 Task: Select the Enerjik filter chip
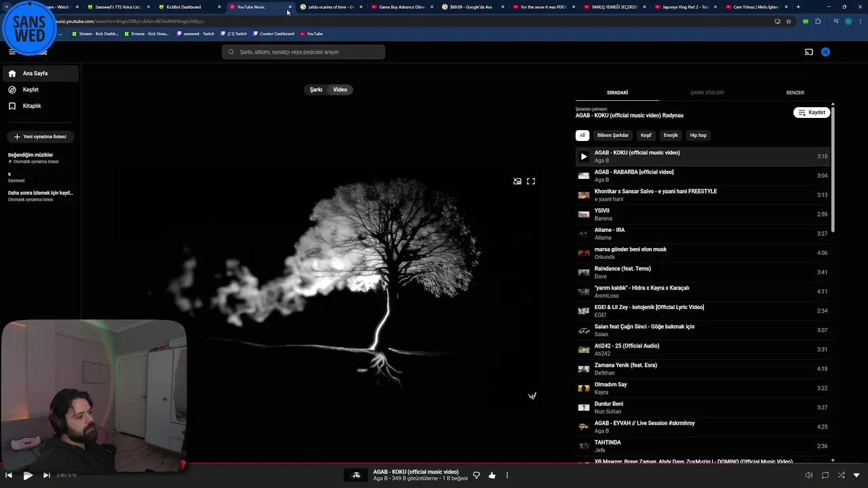point(671,135)
